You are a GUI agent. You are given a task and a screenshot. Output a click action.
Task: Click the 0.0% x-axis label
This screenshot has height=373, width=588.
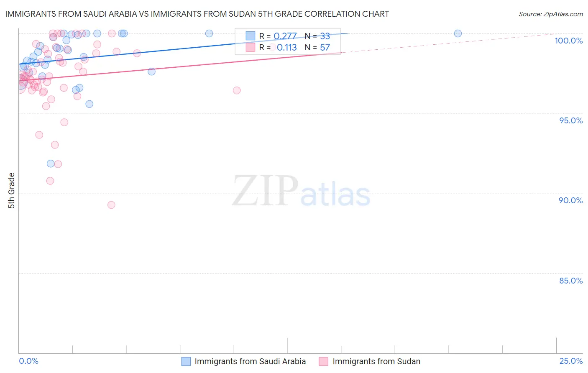[x=28, y=361]
